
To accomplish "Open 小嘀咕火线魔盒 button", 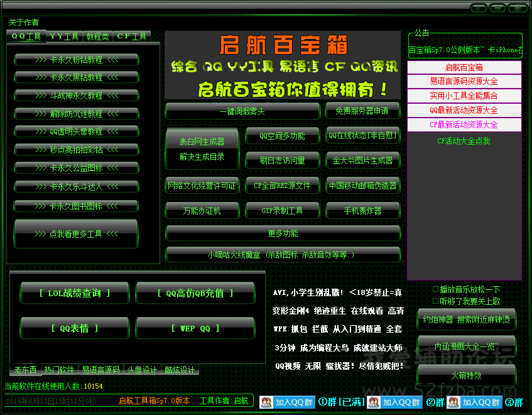I will 283,255.
